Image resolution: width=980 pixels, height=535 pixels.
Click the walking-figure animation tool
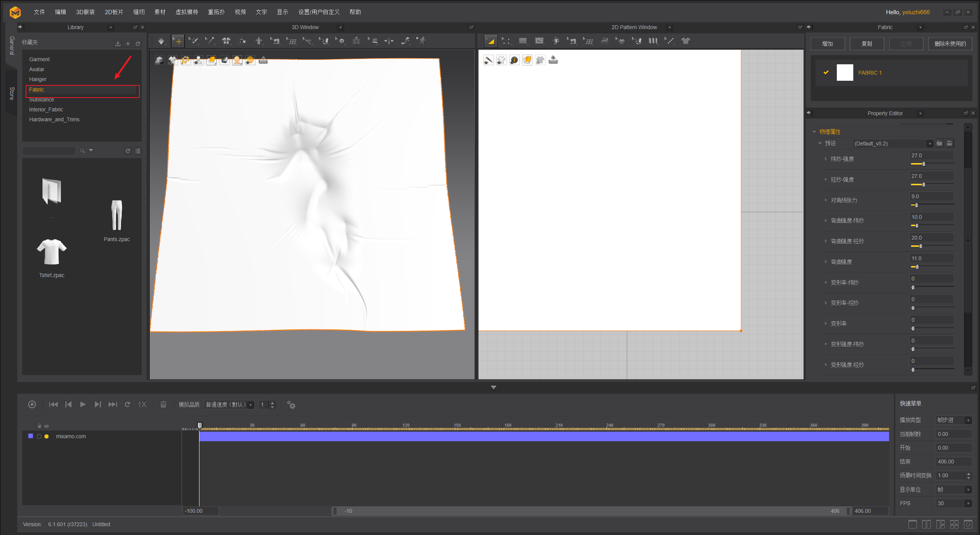(422, 41)
